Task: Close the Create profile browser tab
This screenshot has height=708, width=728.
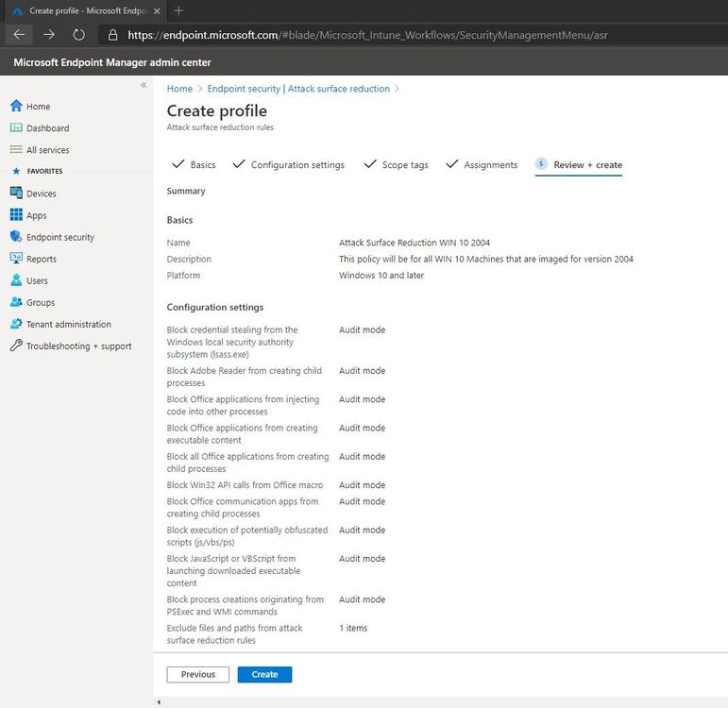Action: [157, 11]
